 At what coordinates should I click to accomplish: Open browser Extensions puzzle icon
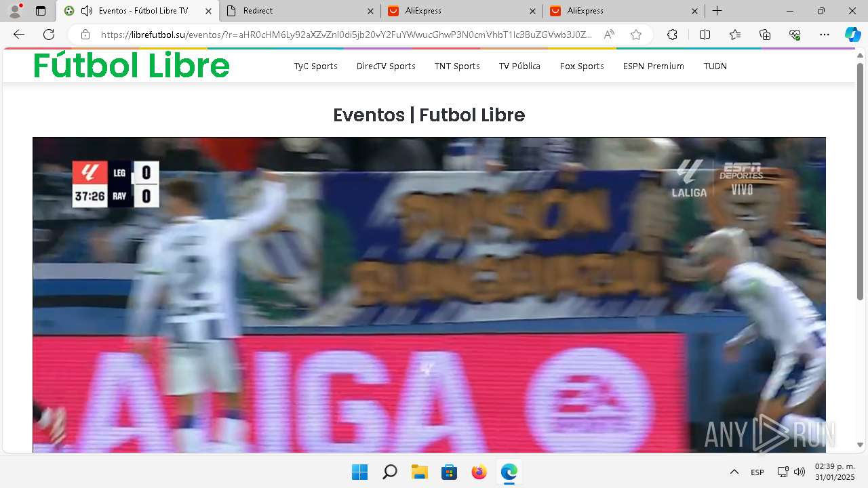coord(672,35)
